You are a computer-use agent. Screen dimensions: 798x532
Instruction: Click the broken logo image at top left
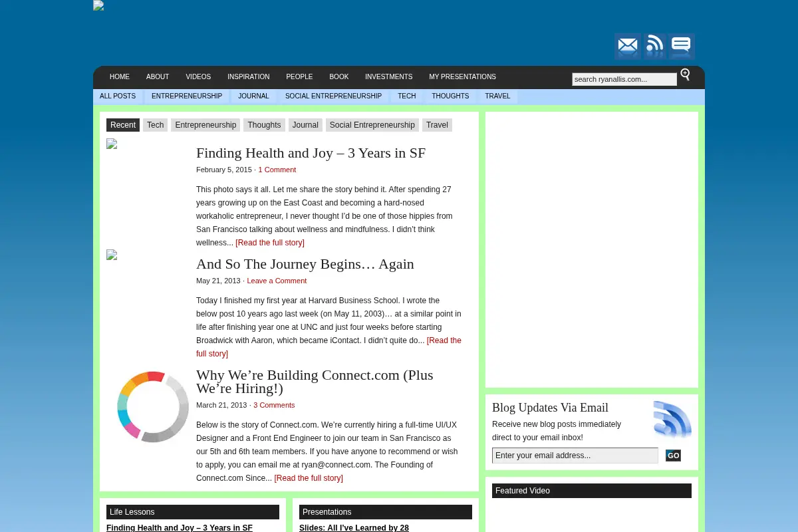click(x=98, y=6)
